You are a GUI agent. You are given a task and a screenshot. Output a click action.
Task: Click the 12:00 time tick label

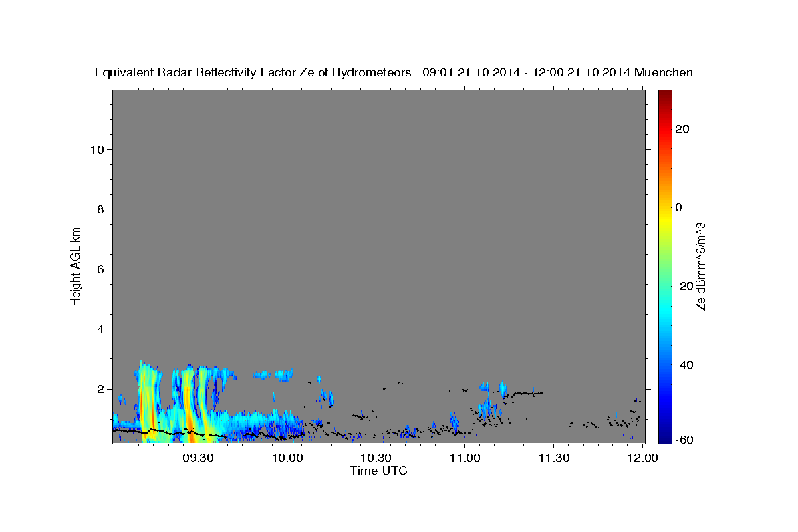[642, 458]
